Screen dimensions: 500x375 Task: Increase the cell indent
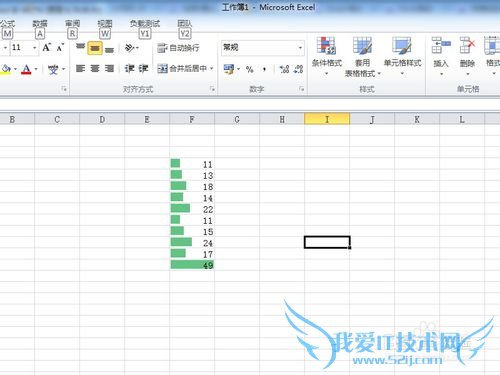coord(143,69)
